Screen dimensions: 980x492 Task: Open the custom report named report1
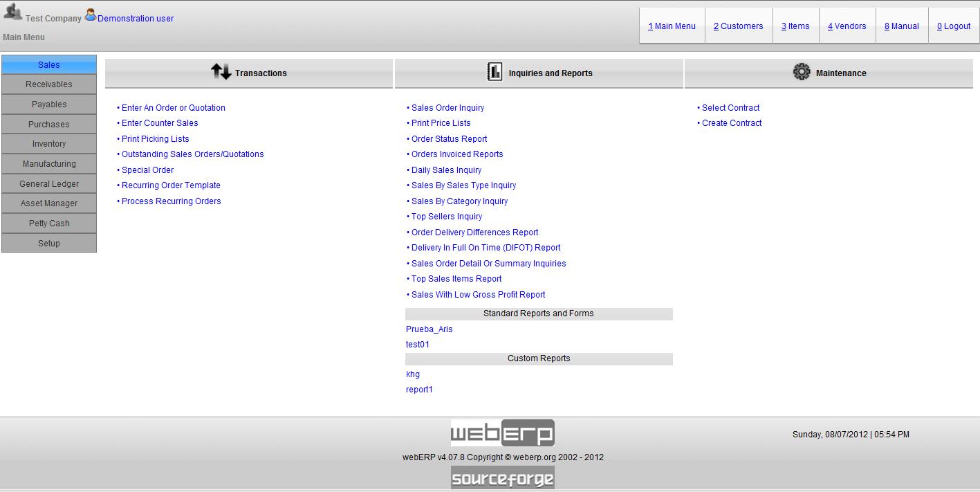pyautogui.click(x=420, y=389)
